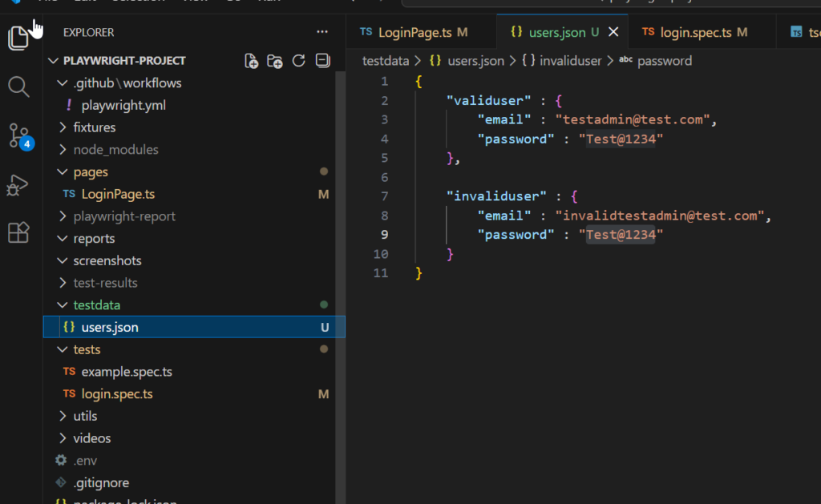Switch to the LoginPage.ts tab
This screenshot has width=821, height=504.
(x=413, y=33)
